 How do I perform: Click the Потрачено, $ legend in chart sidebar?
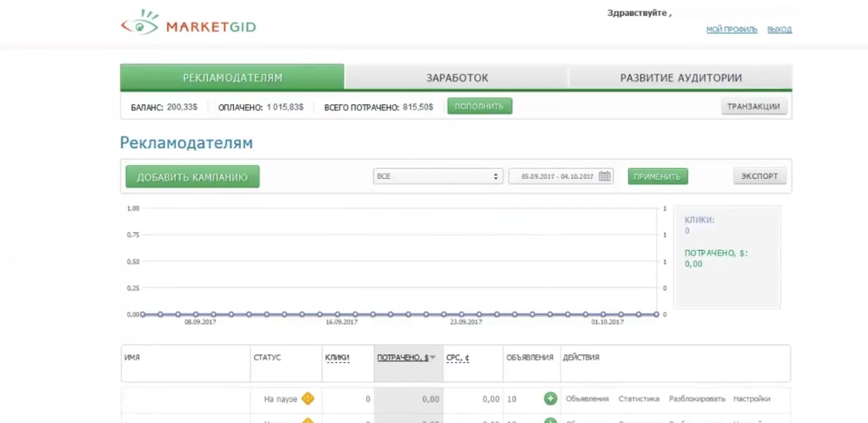click(x=716, y=253)
